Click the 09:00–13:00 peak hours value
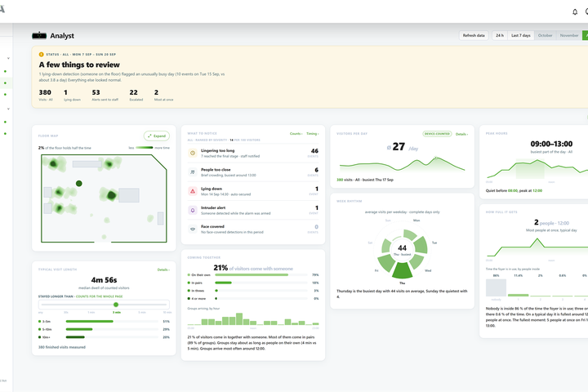 pos(551,144)
